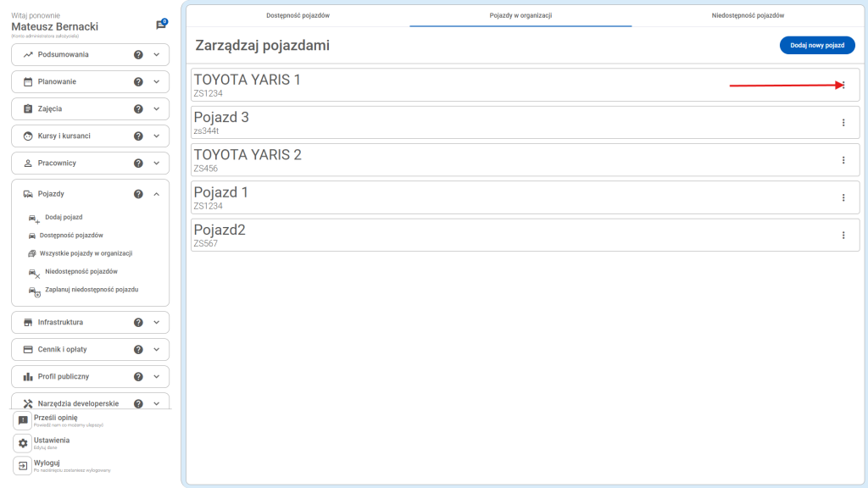Expand the Pracownicy section

pyautogui.click(x=157, y=163)
